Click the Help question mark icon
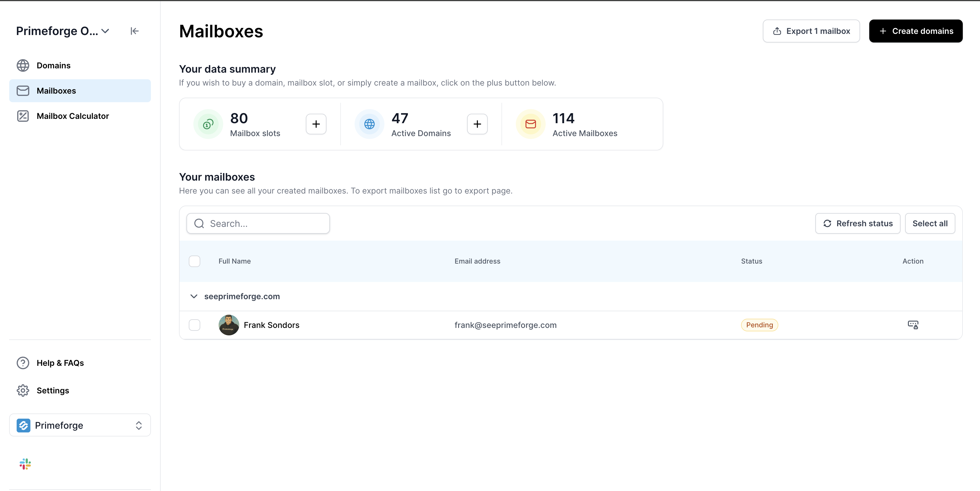 [23, 363]
